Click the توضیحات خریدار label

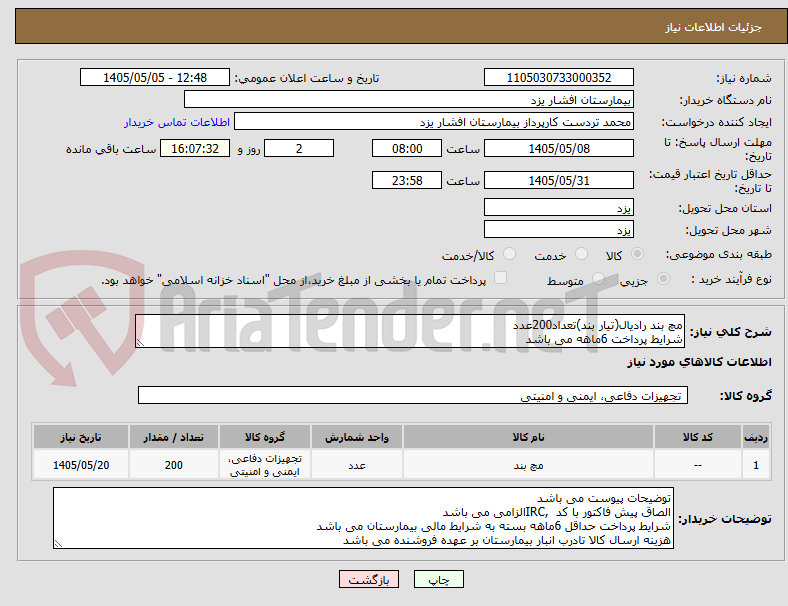pos(725,519)
